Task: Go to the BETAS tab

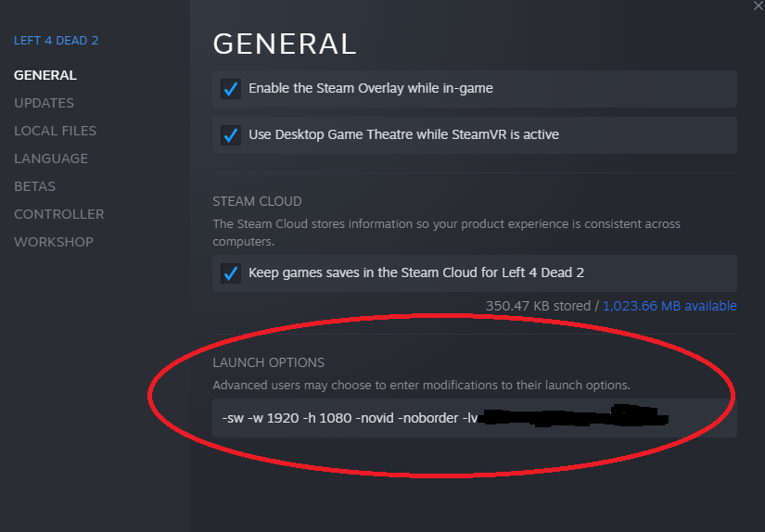Action: (x=34, y=186)
